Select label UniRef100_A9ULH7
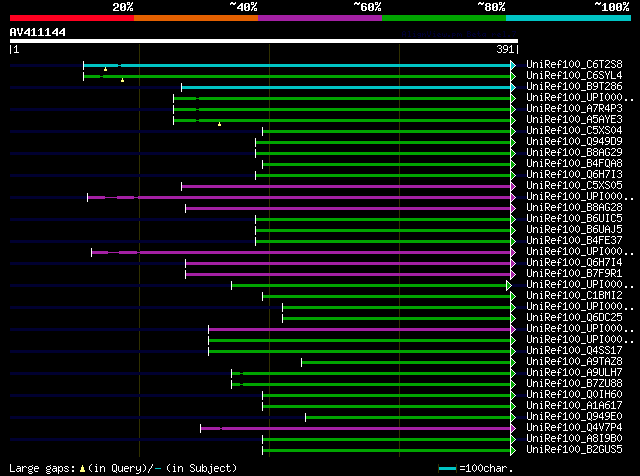Viewport: 640px width, 476px height. coord(574,373)
